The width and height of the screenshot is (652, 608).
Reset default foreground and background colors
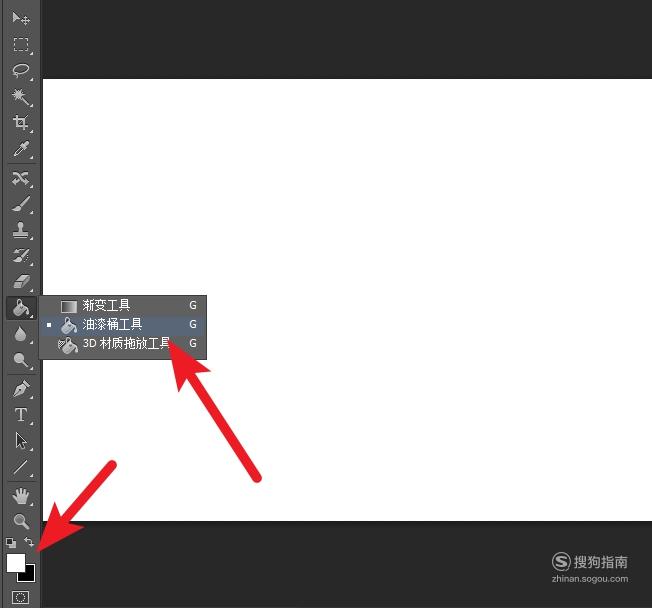point(11,542)
